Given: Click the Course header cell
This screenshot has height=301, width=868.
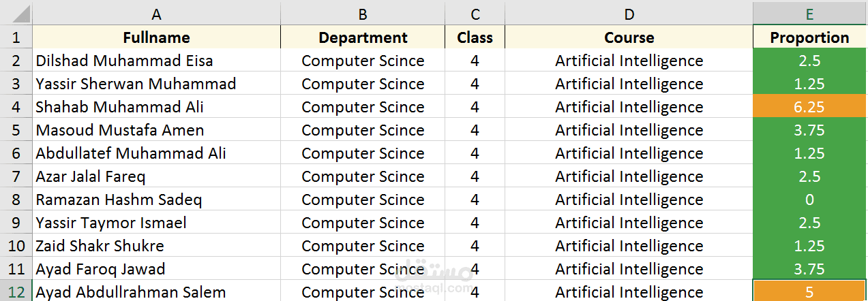Looking at the screenshot, I should [x=629, y=37].
